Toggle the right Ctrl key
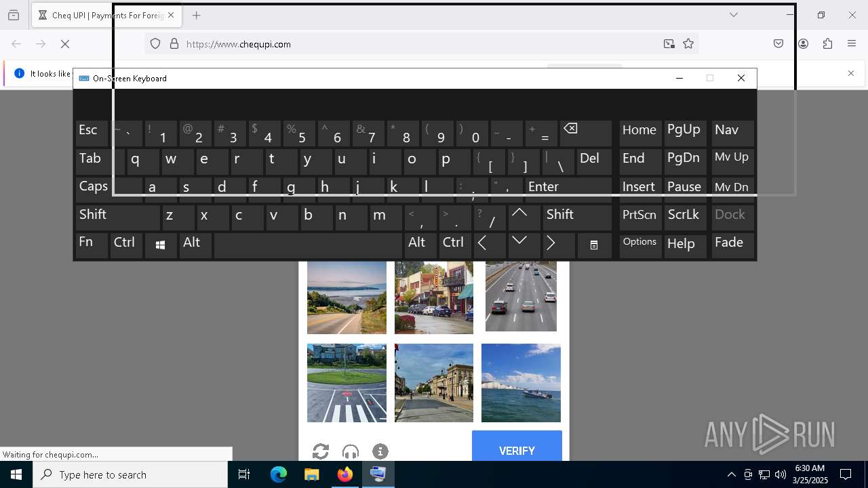This screenshot has width=868, height=488. [455, 245]
